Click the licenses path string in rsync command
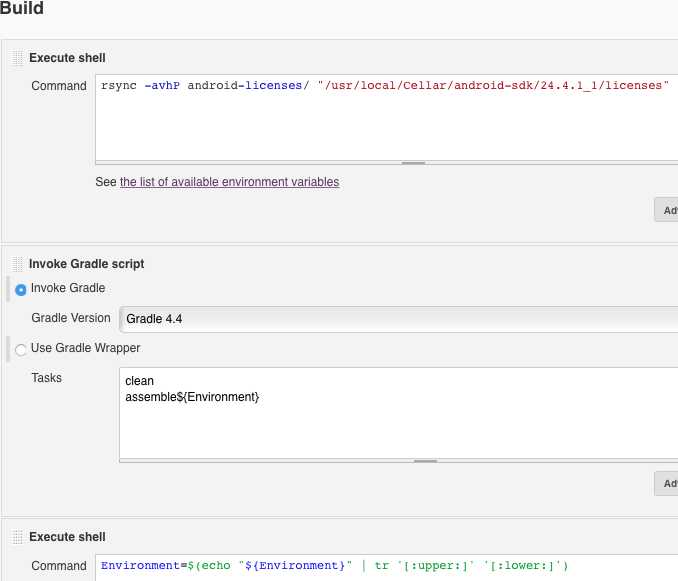Screen dimensions: 678x581 (493, 86)
